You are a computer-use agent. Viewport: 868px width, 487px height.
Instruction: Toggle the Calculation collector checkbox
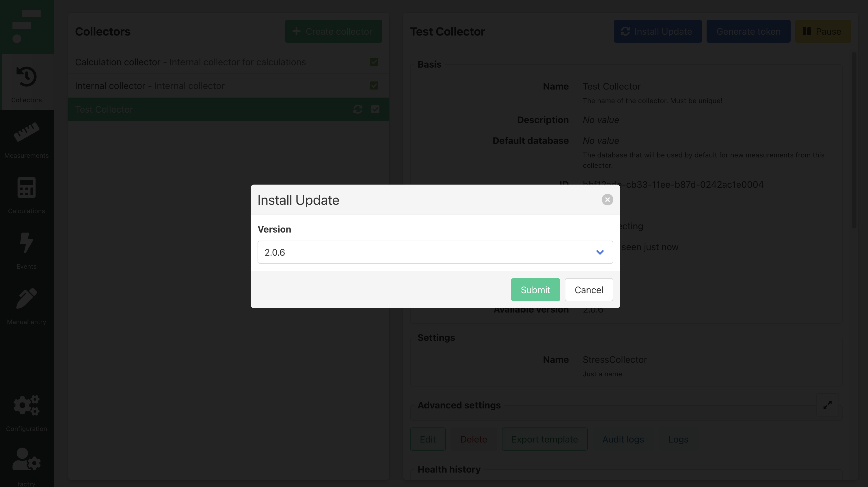(374, 62)
